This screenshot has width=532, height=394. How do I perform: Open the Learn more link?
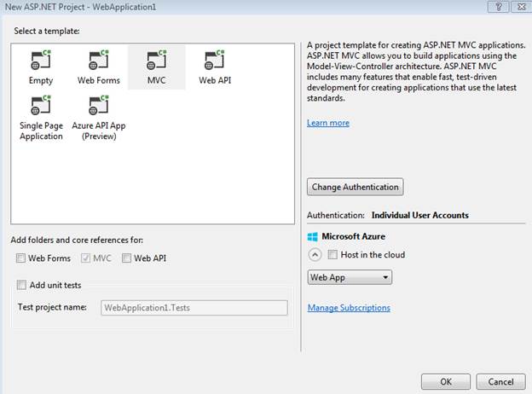pos(328,123)
